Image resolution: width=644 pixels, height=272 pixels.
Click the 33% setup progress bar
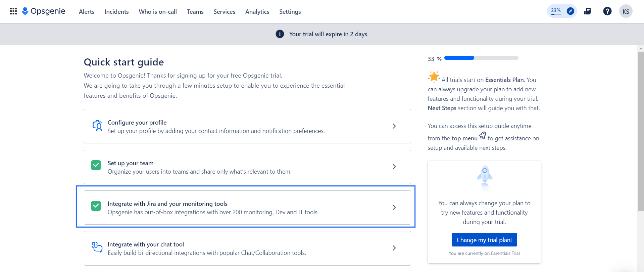click(481, 58)
